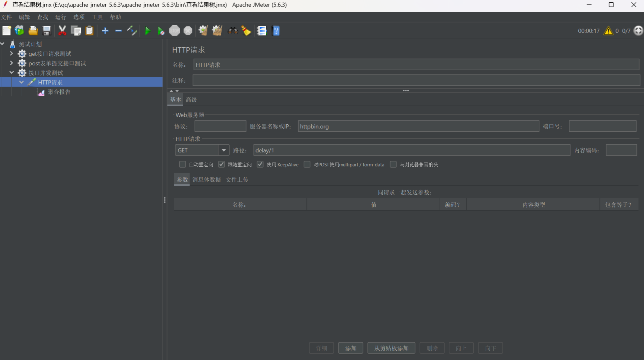The image size is (644, 360).
Task: Click the 添加 button
Action: (x=350, y=348)
